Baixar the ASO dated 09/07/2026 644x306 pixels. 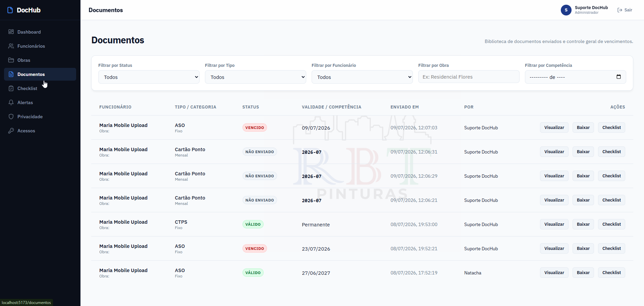click(x=583, y=128)
